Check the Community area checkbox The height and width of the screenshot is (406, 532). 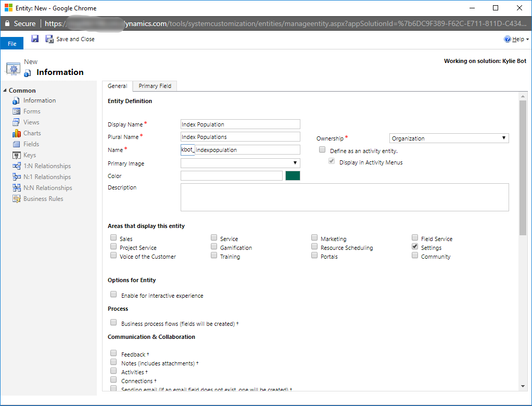[x=414, y=256]
